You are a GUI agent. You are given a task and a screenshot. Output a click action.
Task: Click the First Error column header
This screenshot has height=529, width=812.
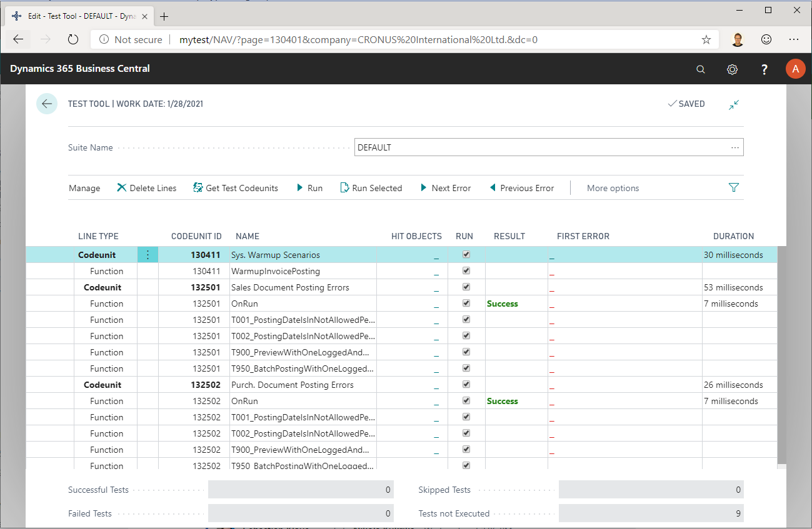pyautogui.click(x=583, y=236)
